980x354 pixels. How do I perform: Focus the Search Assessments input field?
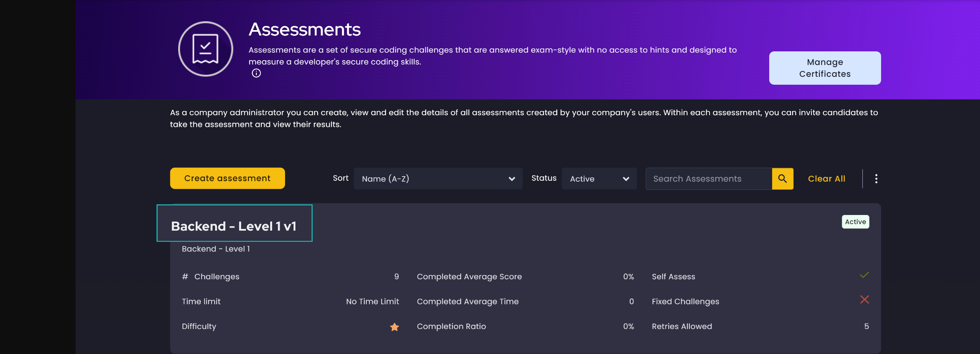(x=709, y=179)
